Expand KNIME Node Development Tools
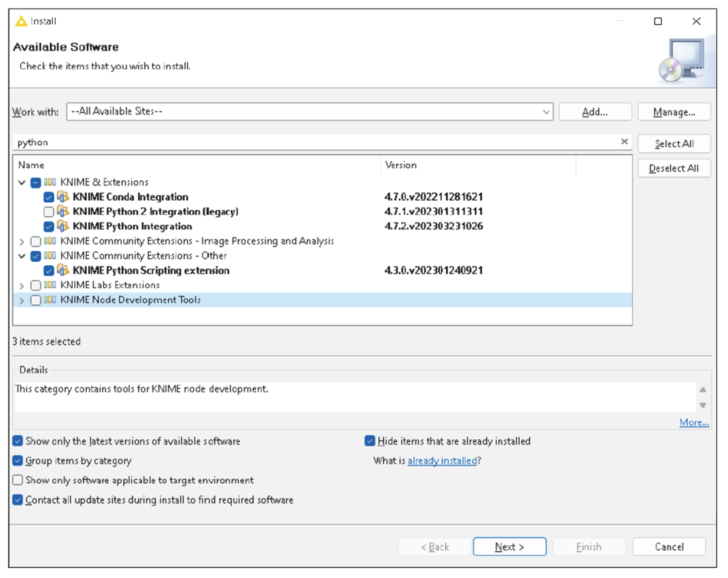728x578 pixels. pyautogui.click(x=23, y=300)
